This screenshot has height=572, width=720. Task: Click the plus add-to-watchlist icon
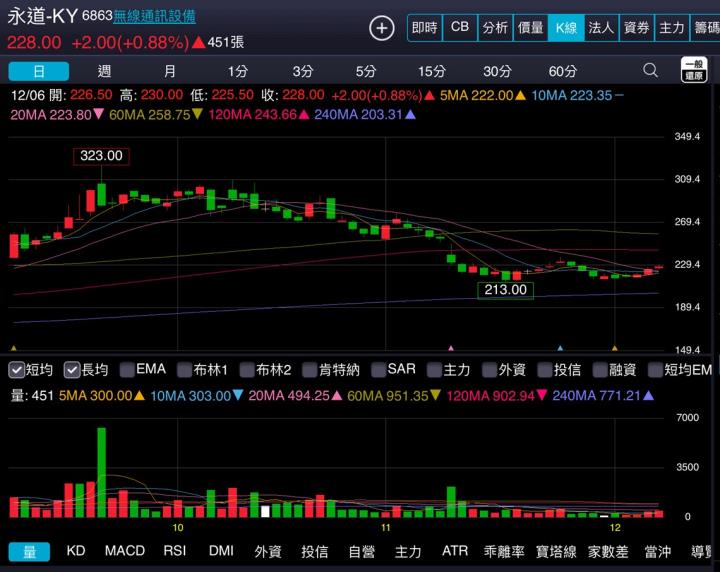click(x=382, y=28)
